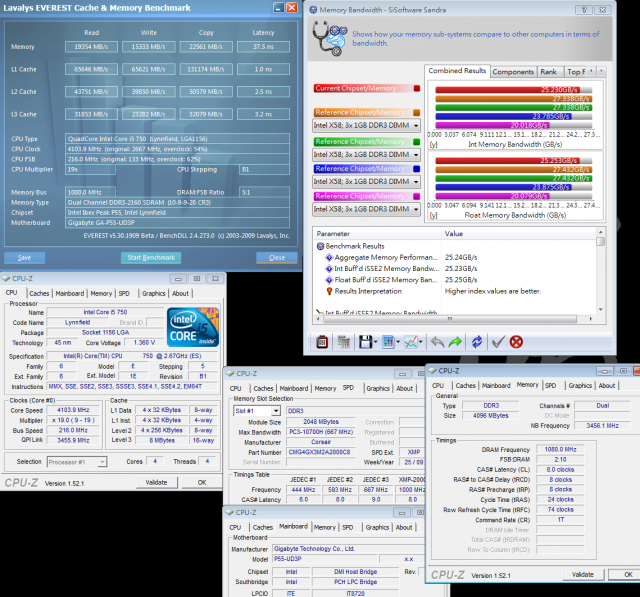
Task: Click Validate in the CPU-Z processor window
Action: click(156, 482)
